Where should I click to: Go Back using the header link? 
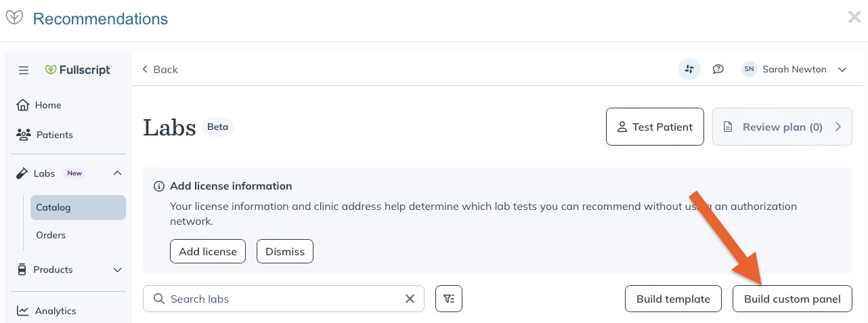click(x=160, y=69)
